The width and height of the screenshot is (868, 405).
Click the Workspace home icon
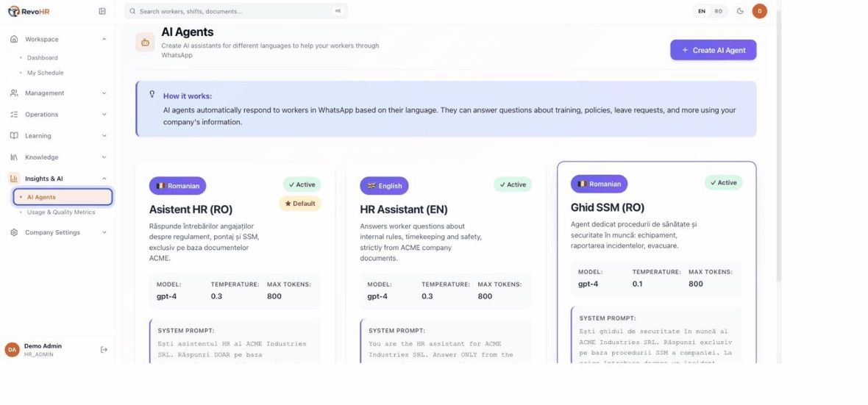15,39
